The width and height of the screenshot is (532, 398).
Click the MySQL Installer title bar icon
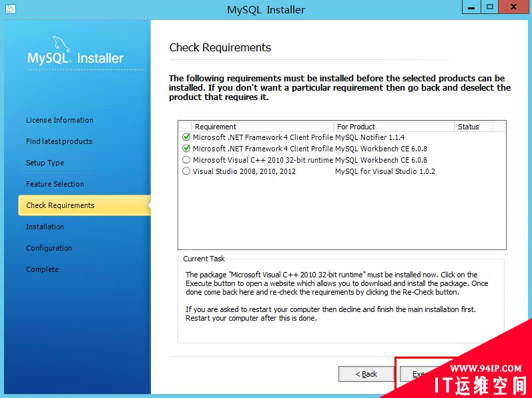coord(11,9)
